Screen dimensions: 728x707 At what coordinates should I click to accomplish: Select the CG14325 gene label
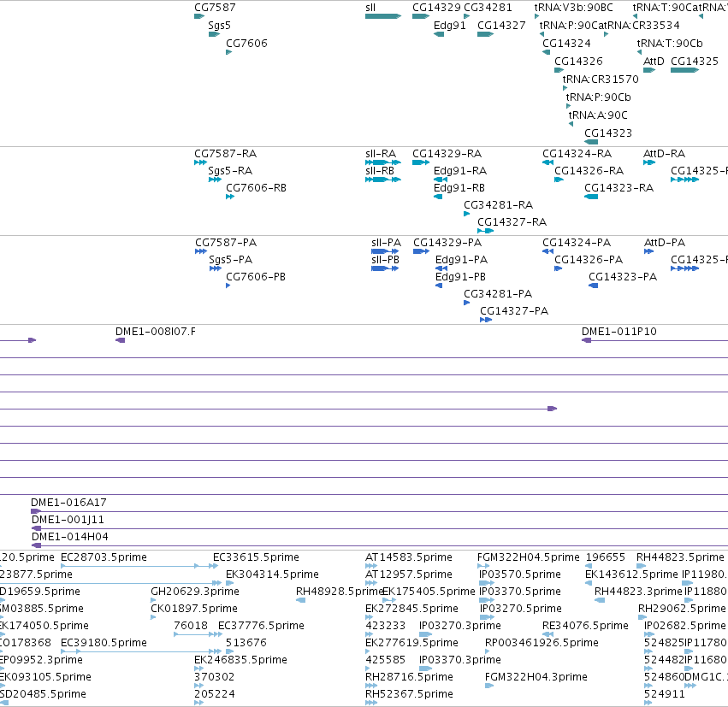[695, 62]
